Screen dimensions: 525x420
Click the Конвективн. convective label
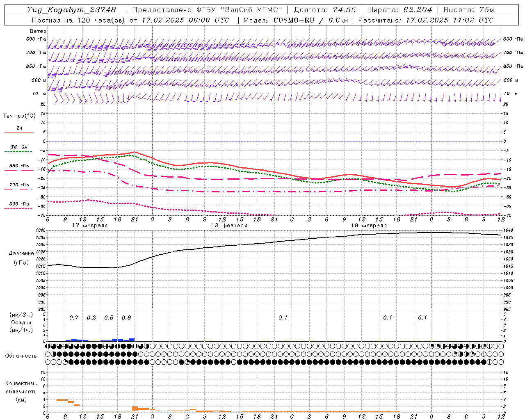click(x=21, y=383)
